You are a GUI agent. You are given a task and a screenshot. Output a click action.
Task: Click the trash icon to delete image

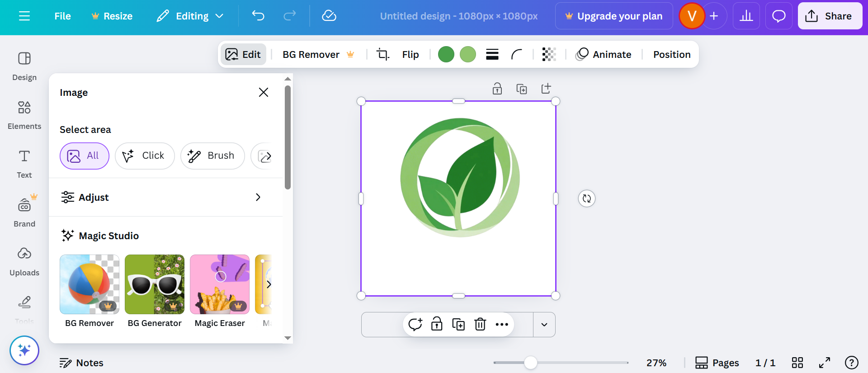click(x=480, y=324)
